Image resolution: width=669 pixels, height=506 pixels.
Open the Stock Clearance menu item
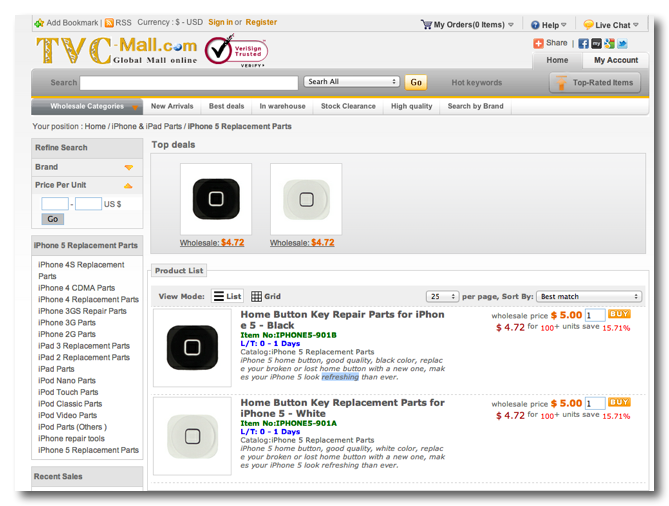click(348, 106)
